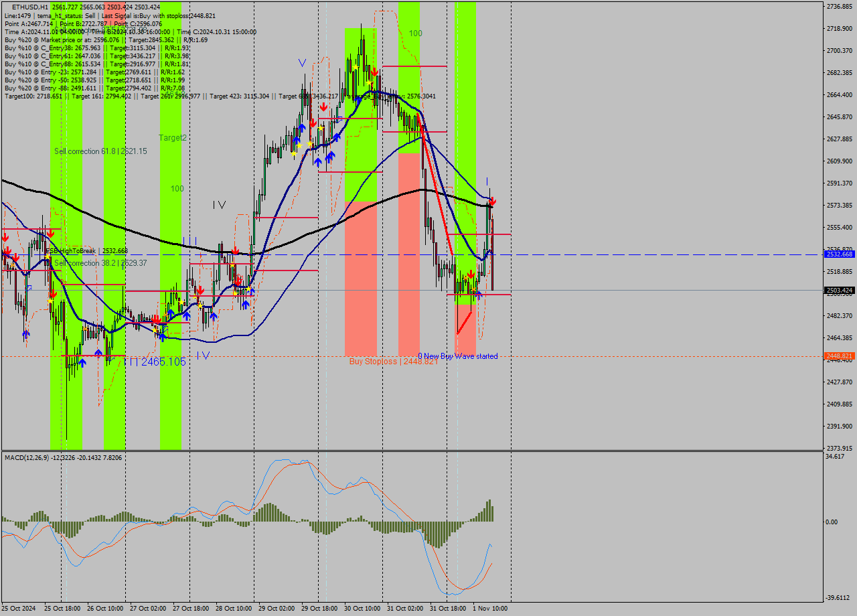Click the 'Target100: 2718.651' targets line
Image resolution: width=857 pixels, height=616 pixels.
coord(220,96)
